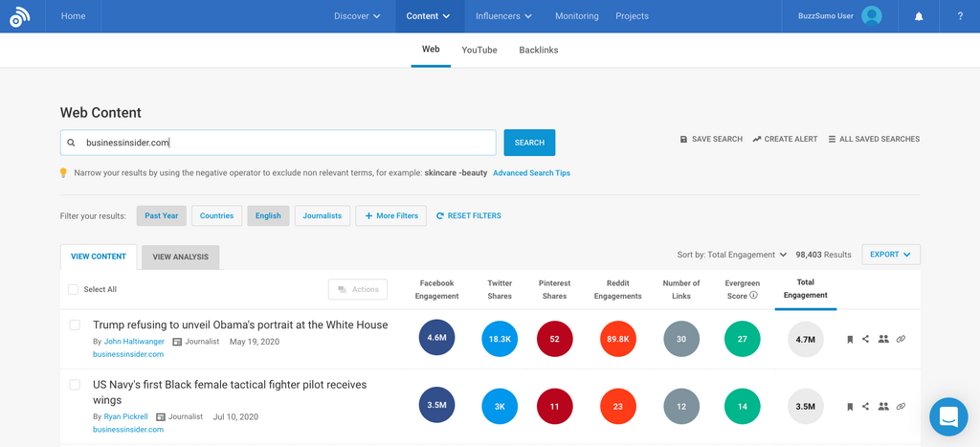
Task: Tick checkbox for Trump portrait article
Action: pyautogui.click(x=75, y=325)
